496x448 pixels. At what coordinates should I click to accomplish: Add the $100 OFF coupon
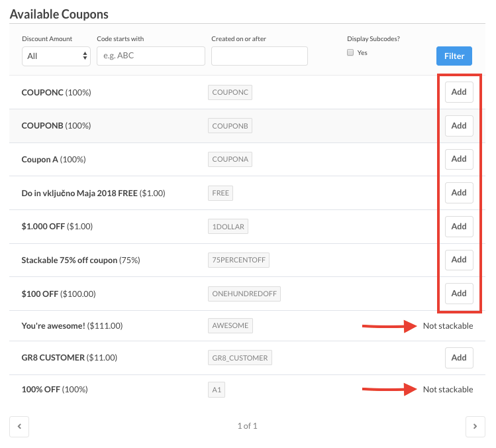459,294
